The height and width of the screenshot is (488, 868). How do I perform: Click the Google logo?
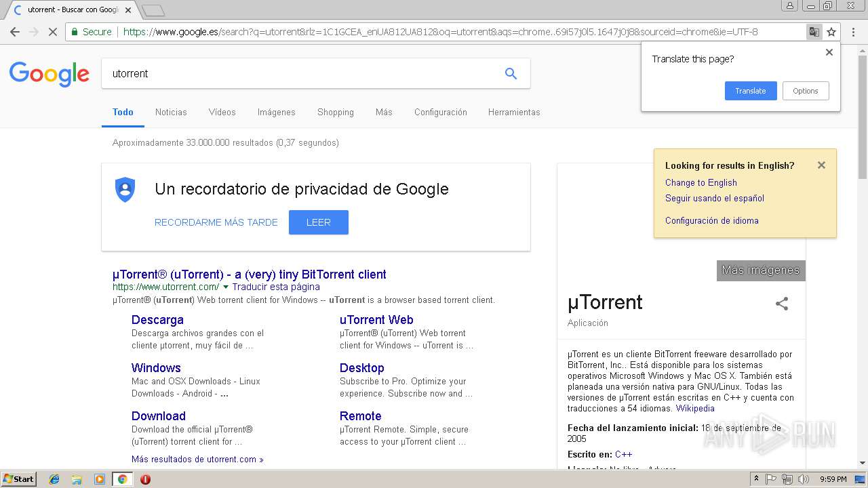[x=50, y=74]
